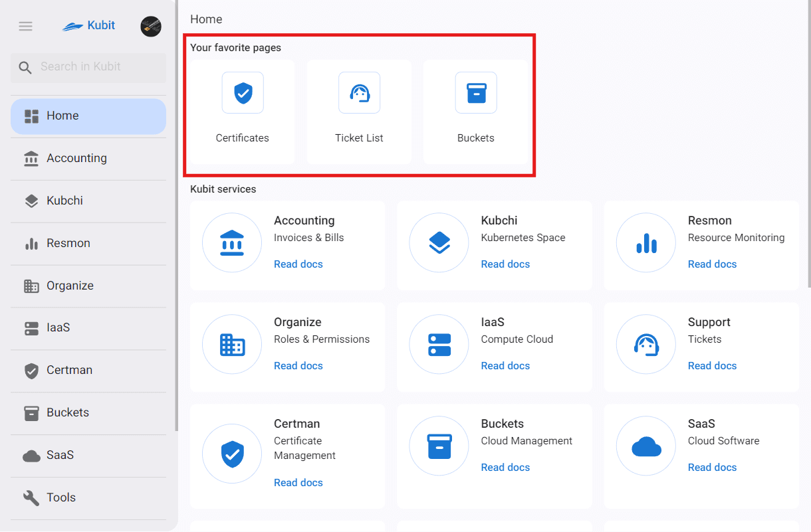The width and height of the screenshot is (811, 532).
Task: Go to Buckets in the sidebar
Action: [x=88, y=413]
